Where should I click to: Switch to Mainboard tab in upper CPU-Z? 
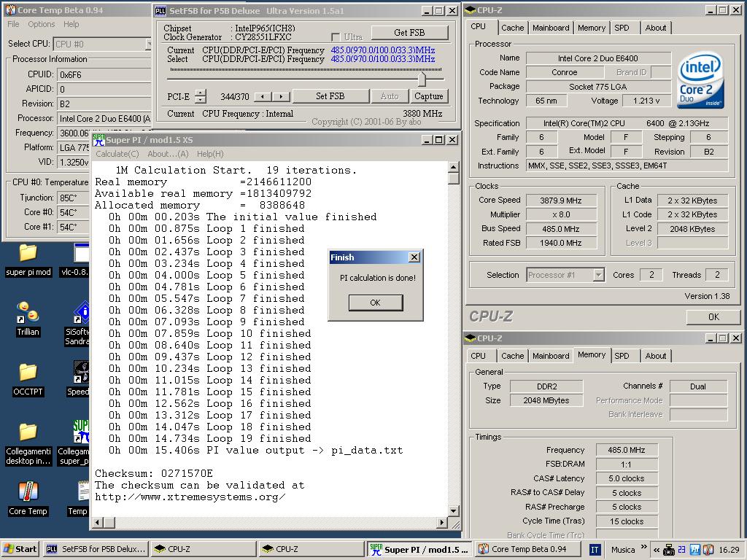point(551,28)
